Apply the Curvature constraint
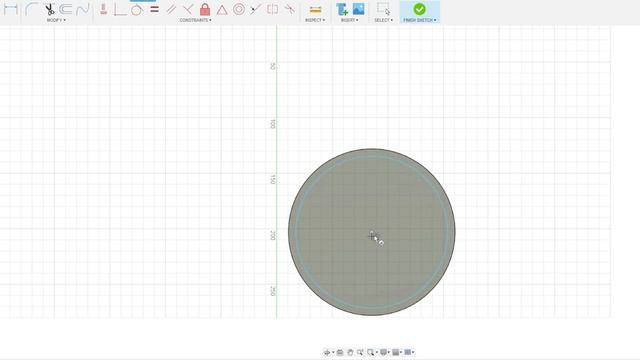The width and height of the screenshot is (640, 360). coord(289,9)
